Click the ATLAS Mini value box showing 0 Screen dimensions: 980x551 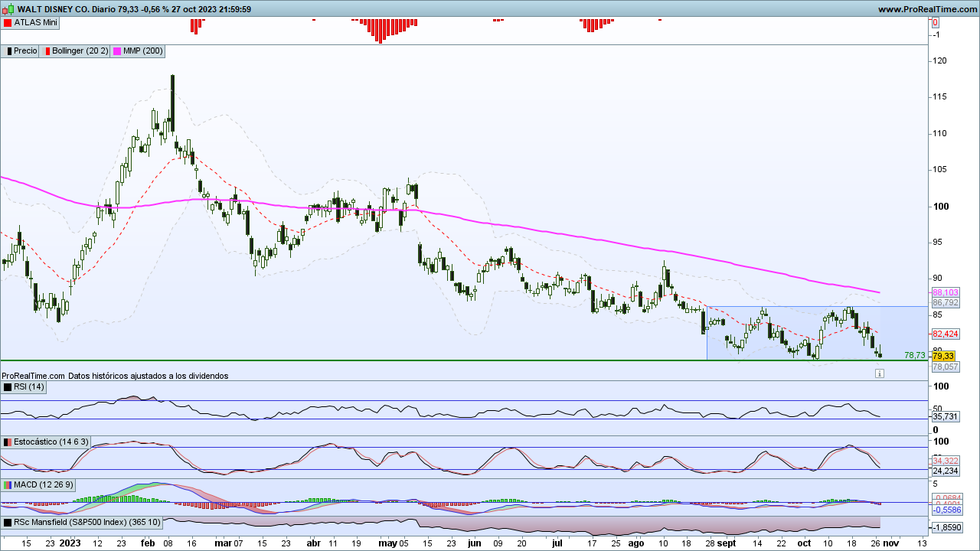[935, 23]
